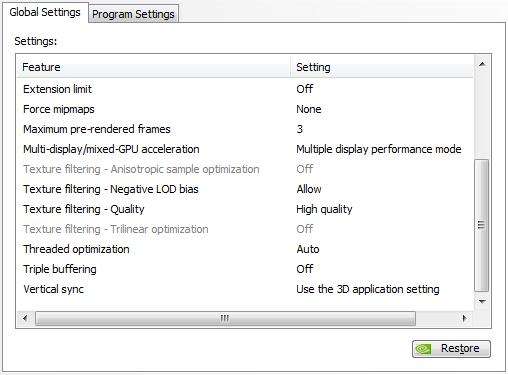This screenshot has height=375, width=508.
Task: Click the NVIDIA logo on the Restore button
Action: (x=423, y=349)
